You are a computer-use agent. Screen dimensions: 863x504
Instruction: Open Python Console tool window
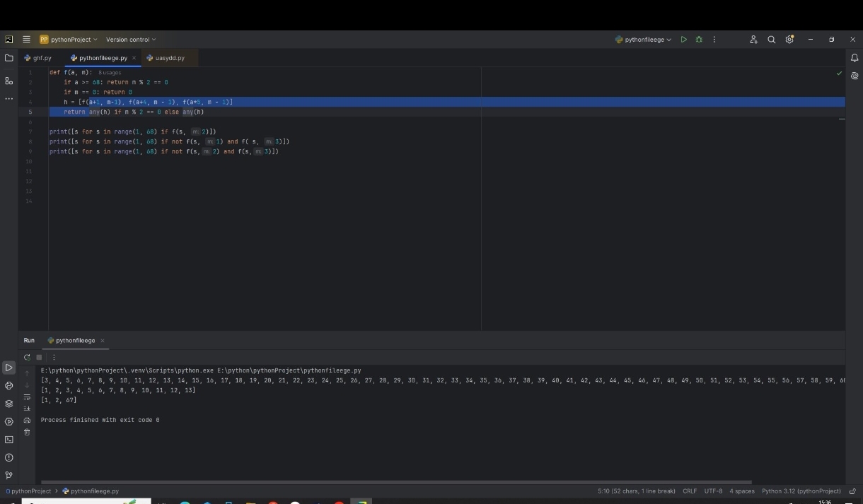point(8,386)
